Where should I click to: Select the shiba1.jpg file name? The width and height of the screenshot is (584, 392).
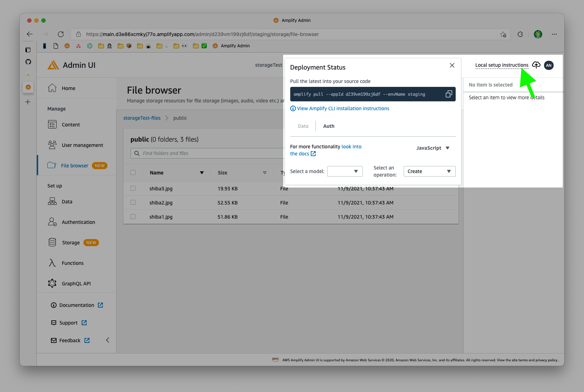pos(161,217)
